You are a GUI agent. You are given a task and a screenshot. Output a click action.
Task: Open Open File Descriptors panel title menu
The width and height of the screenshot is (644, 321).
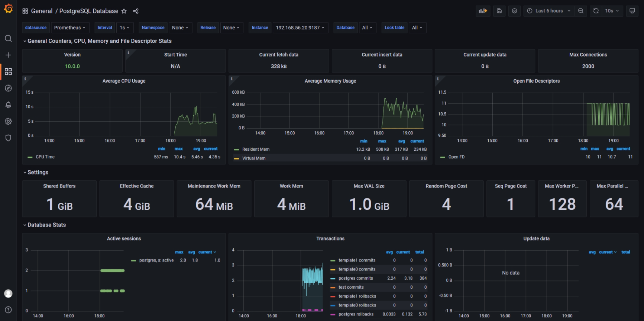(x=537, y=81)
